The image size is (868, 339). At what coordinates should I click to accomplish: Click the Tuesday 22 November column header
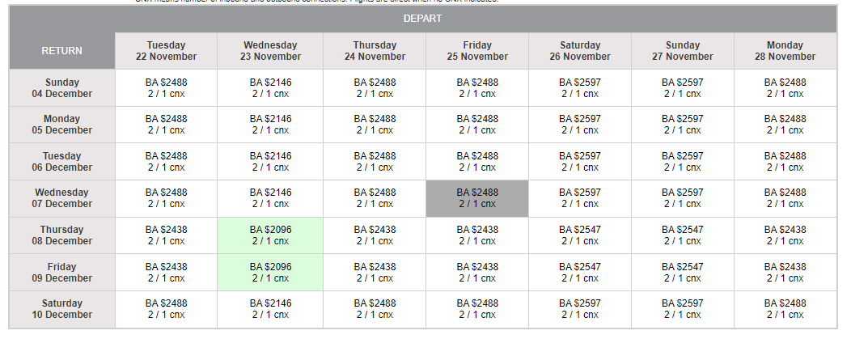167,51
